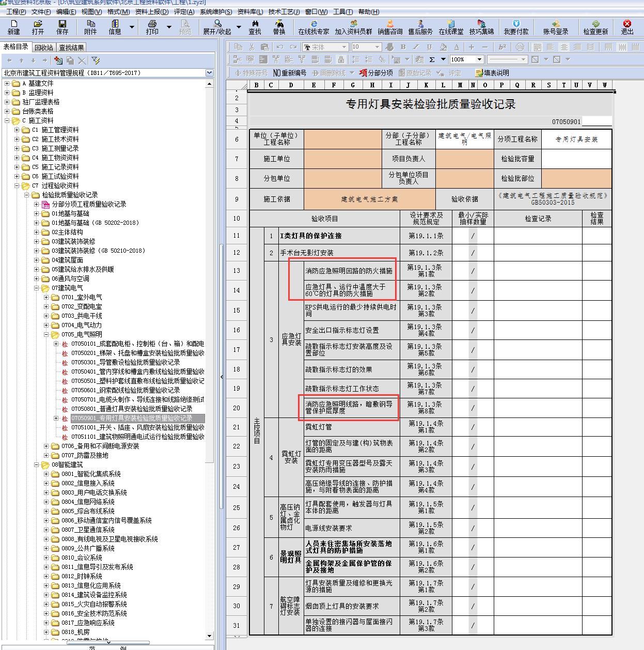Click 加入资料员群 group icon
The image size is (644, 650).
pyautogui.click(x=354, y=27)
